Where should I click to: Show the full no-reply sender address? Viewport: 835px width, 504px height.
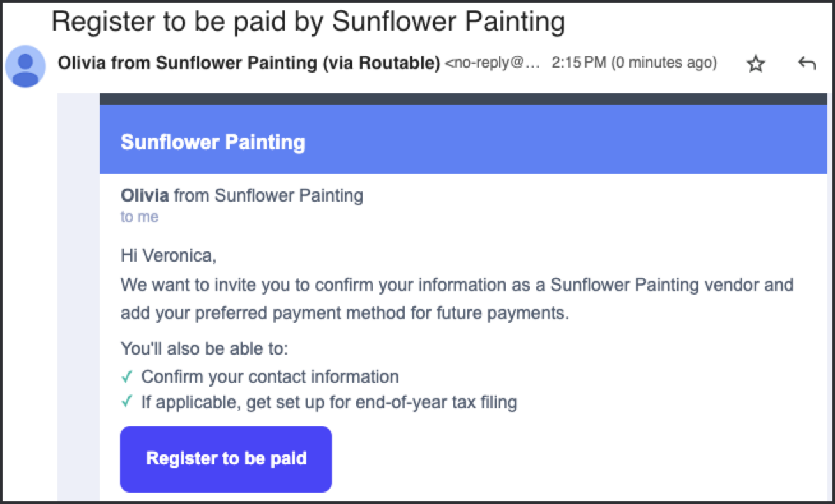point(492,63)
